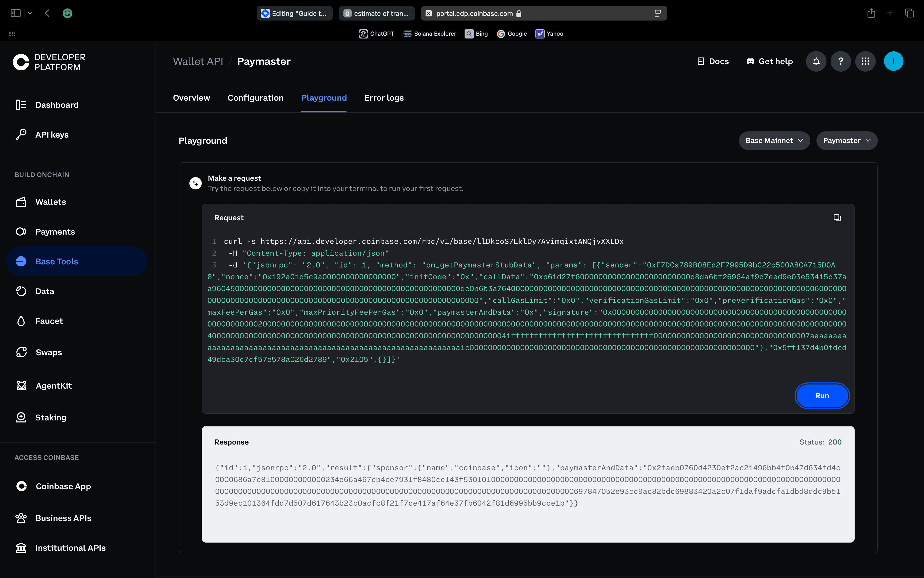Open the Solana Explorer bookmark
This screenshot has height=578, width=924.
coord(430,34)
